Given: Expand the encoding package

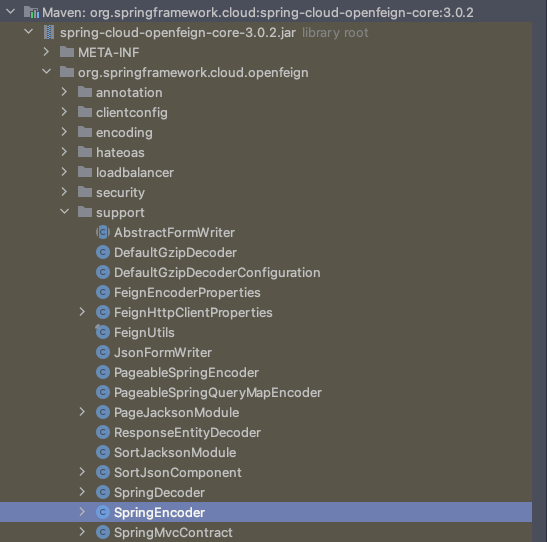Looking at the screenshot, I should point(64,132).
